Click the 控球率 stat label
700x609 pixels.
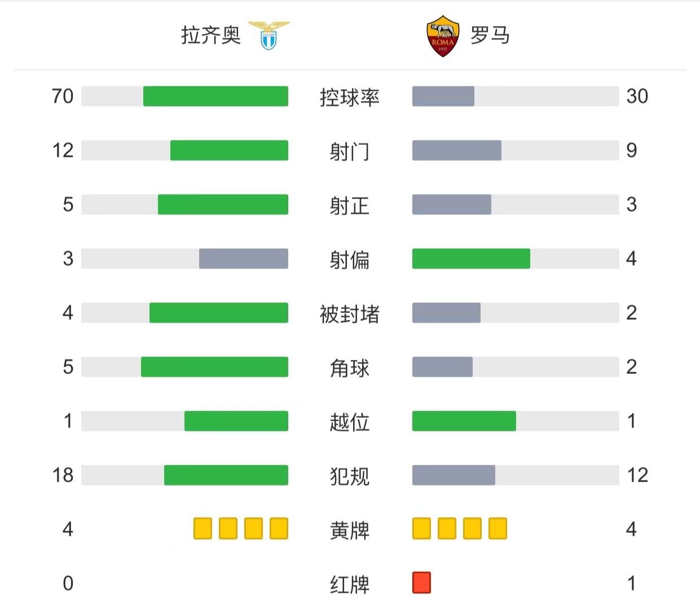pos(350,97)
